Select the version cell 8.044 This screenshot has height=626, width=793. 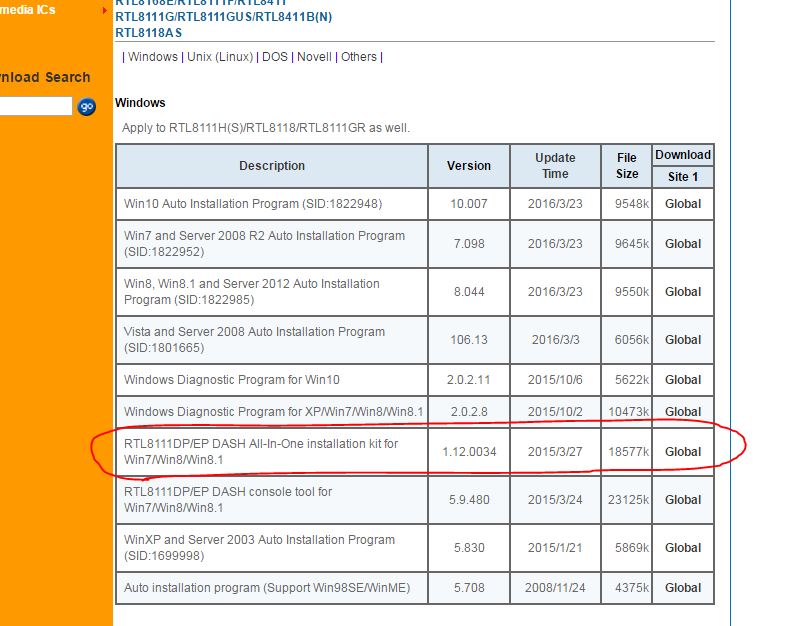469,292
